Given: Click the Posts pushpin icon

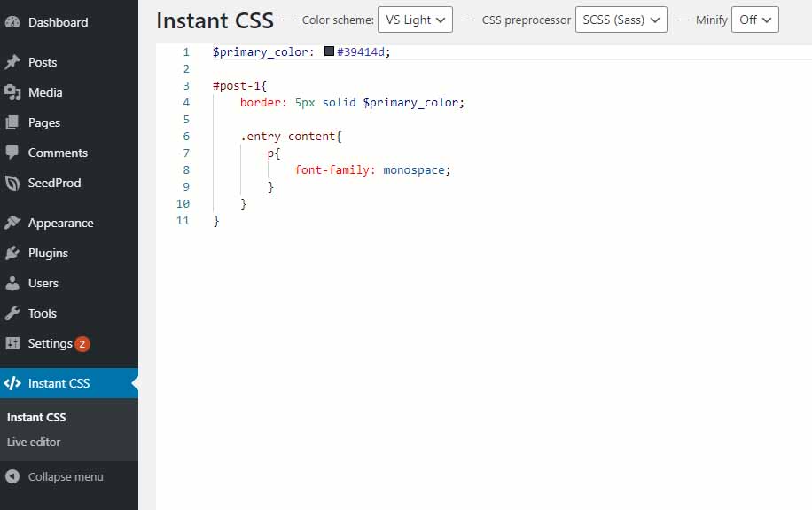Looking at the screenshot, I should [x=12, y=62].
